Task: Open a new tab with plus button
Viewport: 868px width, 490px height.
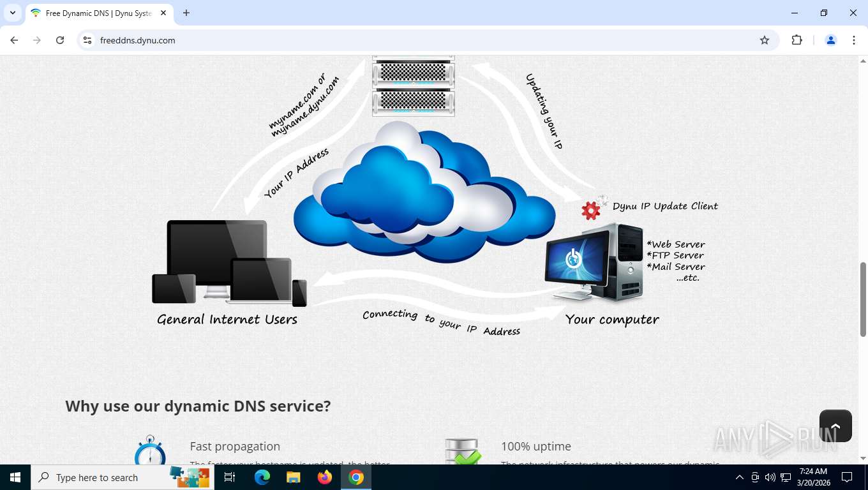Action: [x=186, y=13]
